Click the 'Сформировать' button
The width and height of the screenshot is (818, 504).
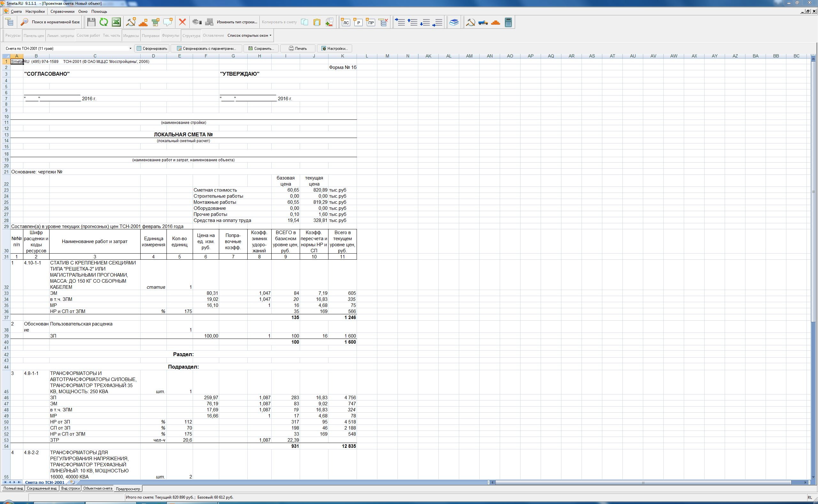tap(152, 48)
